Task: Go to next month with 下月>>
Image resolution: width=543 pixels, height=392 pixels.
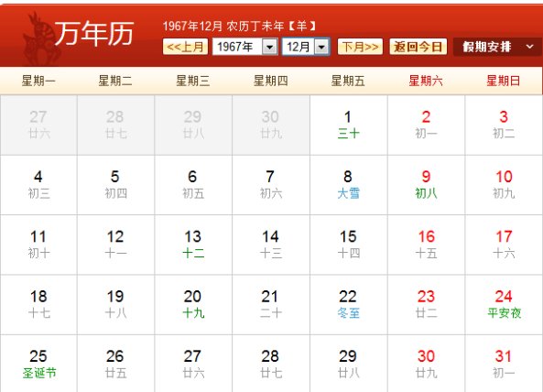Action: tap(360, 47)
